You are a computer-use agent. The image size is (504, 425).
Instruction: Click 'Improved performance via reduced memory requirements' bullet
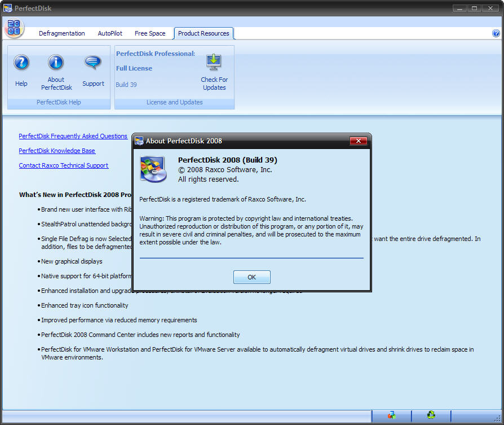119,320
